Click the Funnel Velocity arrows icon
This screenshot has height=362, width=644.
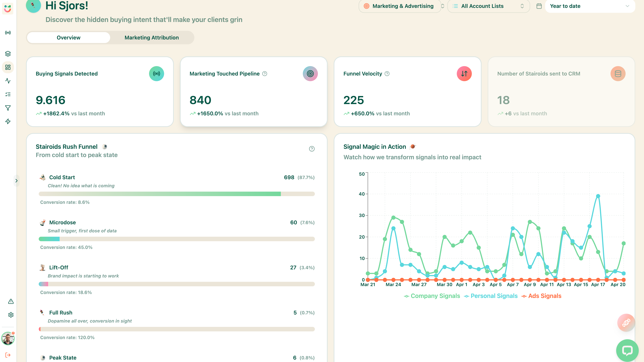click(x=464, y=74)
